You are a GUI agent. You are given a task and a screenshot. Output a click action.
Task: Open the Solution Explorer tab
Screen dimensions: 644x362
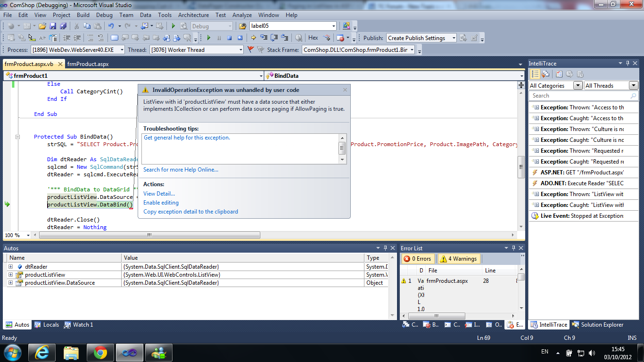click(597, 325)
